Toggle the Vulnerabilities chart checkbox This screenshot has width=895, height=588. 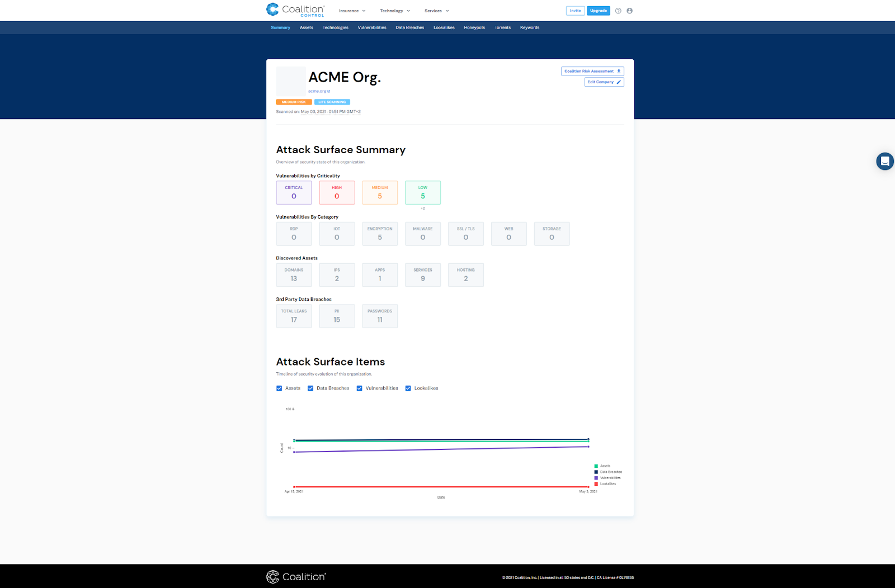point(360,388)
